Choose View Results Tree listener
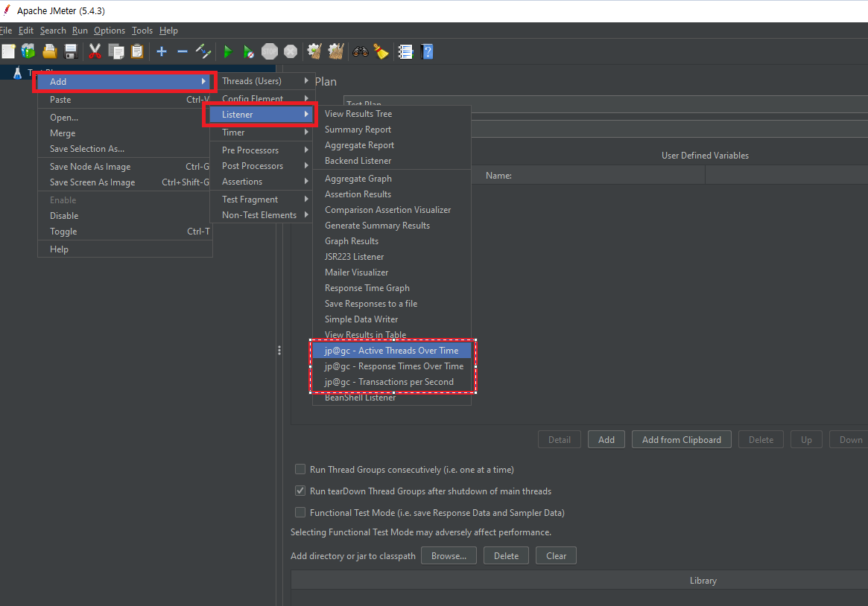 (392, 113)
